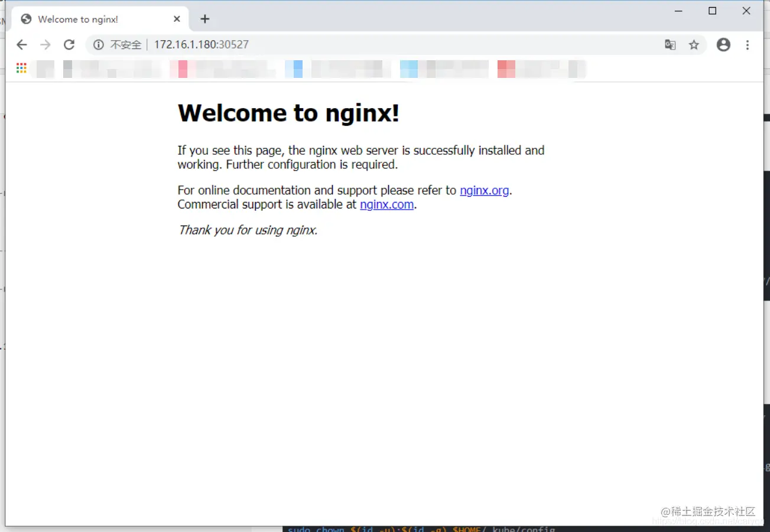
Task: Go back using the browser back arrow
Action: (x=22, y=45)
